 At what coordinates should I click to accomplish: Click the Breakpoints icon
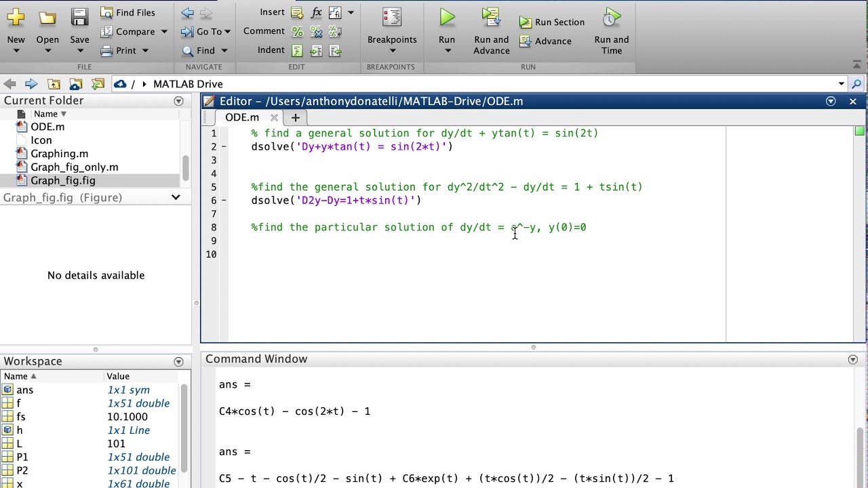point(392,18)
